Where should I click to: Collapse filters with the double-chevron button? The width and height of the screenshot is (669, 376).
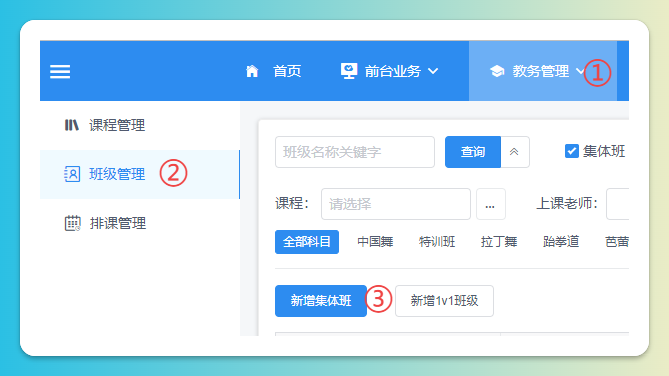(x=515, y=152)
